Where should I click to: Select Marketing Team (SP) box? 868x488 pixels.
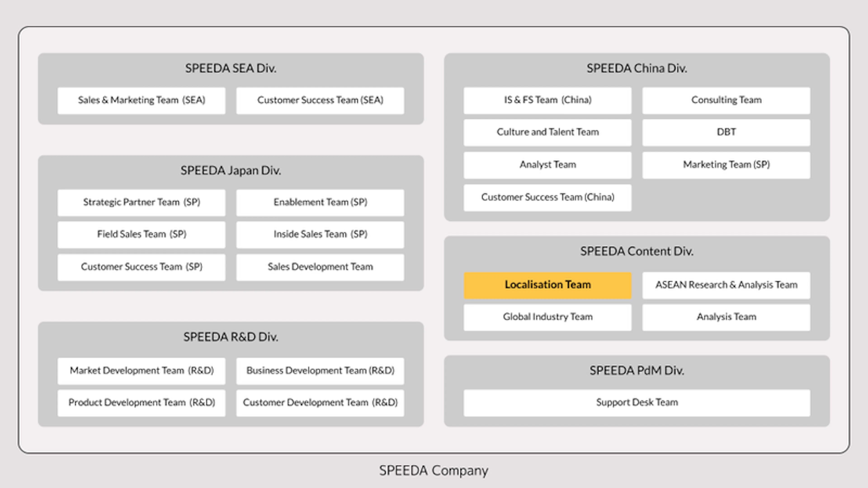(x=726, y=165)
